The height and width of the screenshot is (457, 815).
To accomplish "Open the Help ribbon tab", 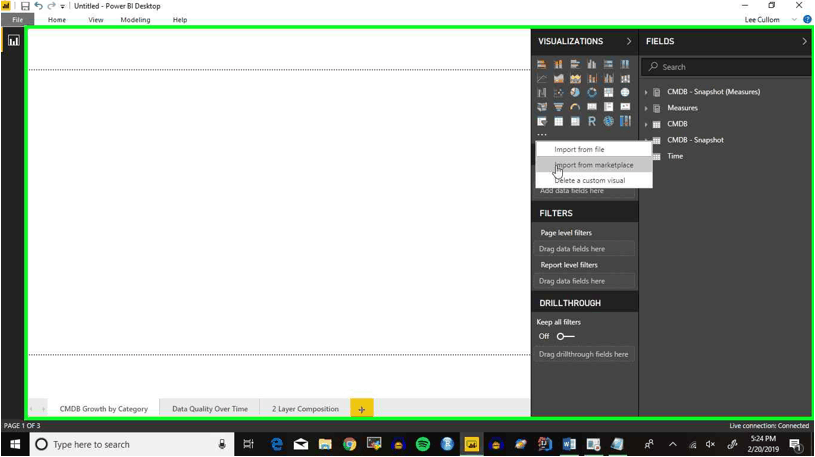I will pyautogui.click(x=180, y=20).
